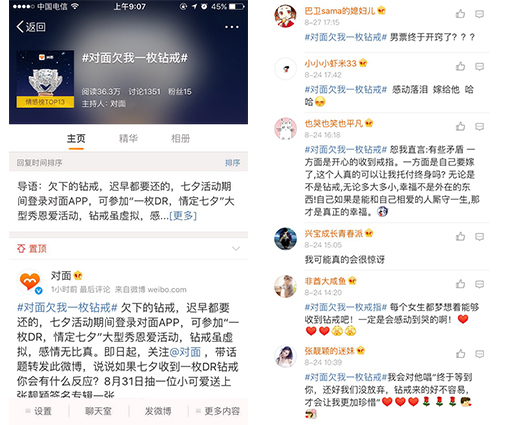Like the comment by 张靓颖的迷妹
510x425 pixels.
coord(460,354)
